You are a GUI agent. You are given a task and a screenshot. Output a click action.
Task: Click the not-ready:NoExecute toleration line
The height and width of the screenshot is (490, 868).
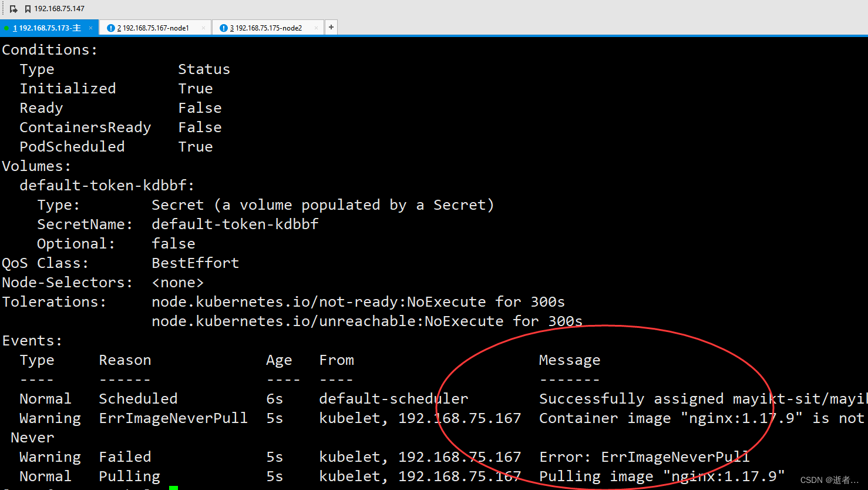358,302
